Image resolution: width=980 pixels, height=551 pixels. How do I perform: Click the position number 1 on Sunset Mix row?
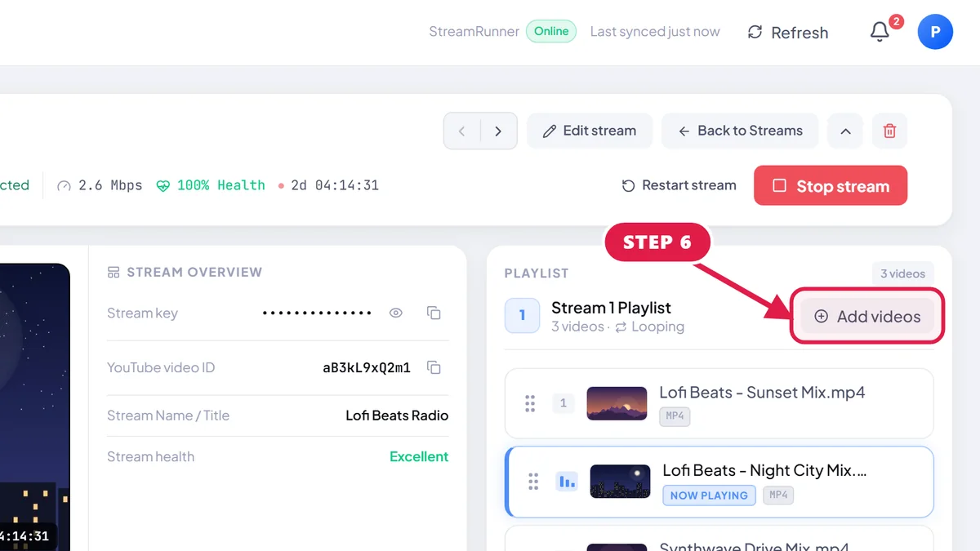(x=563, y=403)
